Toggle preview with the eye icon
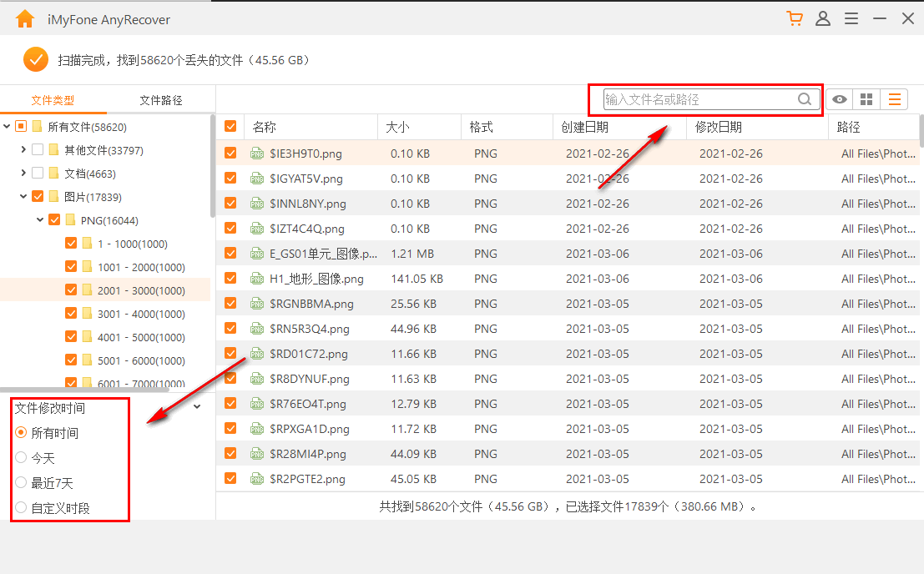The height and width of the screenshot is (574, 924). pos(839,99)
